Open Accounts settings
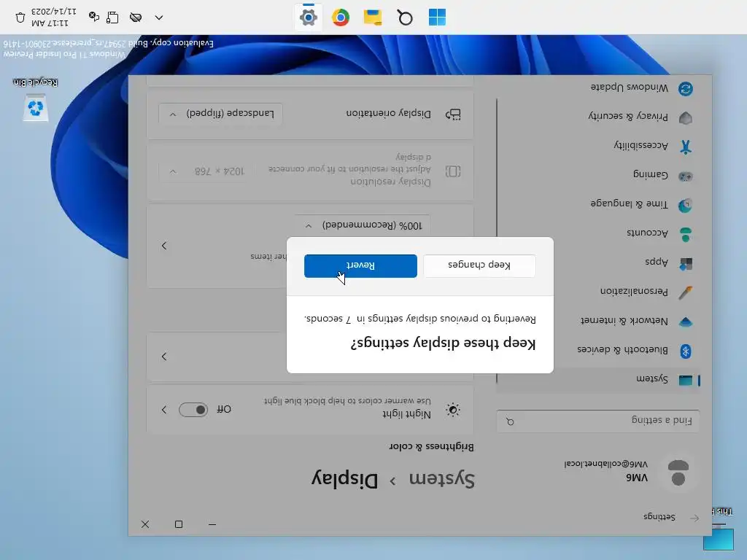747x560 pixels. [598, 234]
